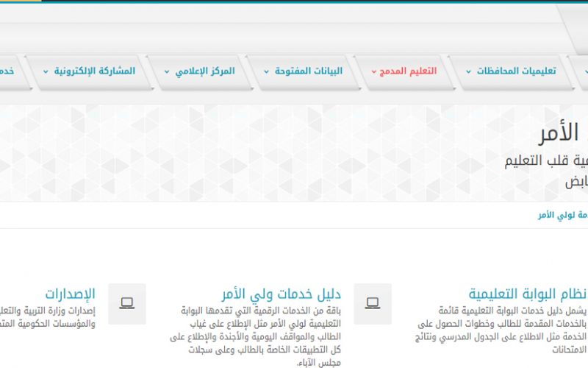Screen dimensions: 588x368
Task: Expand arrow beside المركز الإعلامي
Action: pyautogui.click(x=167, y=71)
